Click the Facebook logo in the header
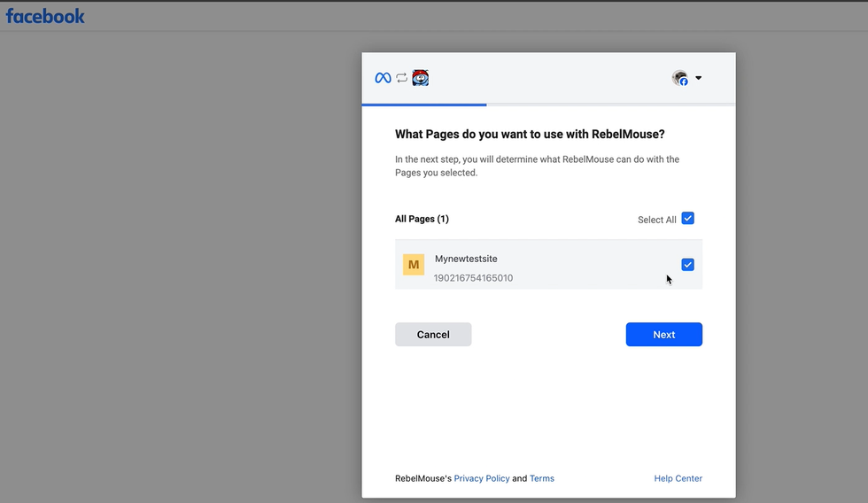868x503 pixels. 45,16
